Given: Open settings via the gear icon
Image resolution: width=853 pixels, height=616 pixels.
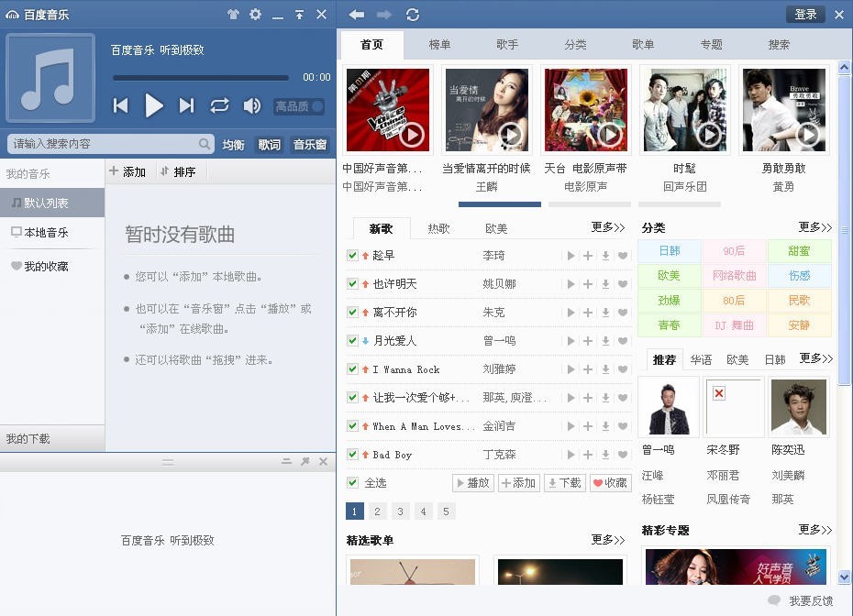Looking at the screenshot, I should point(255,14).
